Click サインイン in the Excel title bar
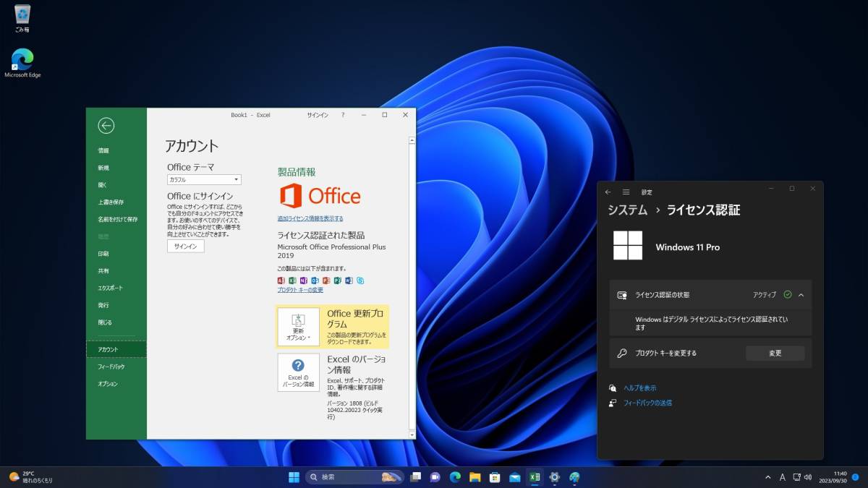 coord(318,115)
